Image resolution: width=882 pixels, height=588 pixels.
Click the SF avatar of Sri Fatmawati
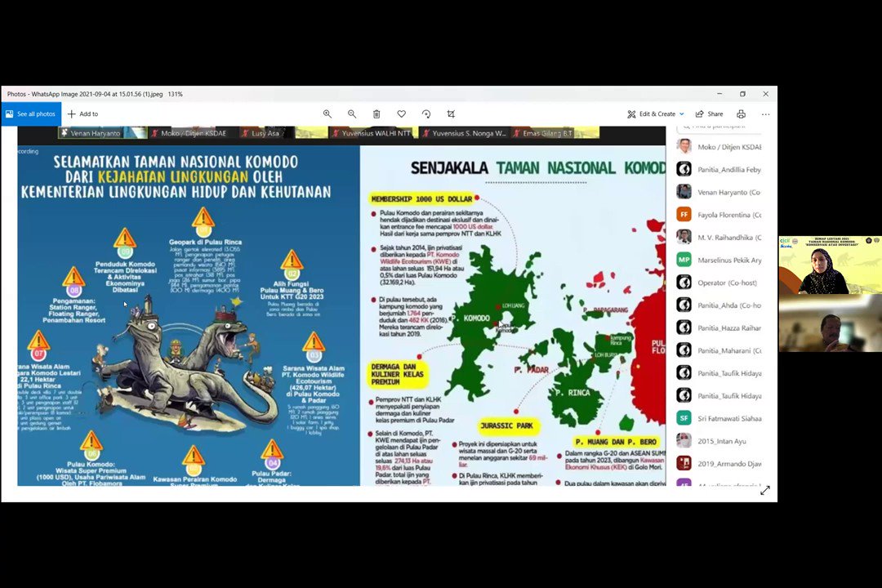(x=684, y=418)
